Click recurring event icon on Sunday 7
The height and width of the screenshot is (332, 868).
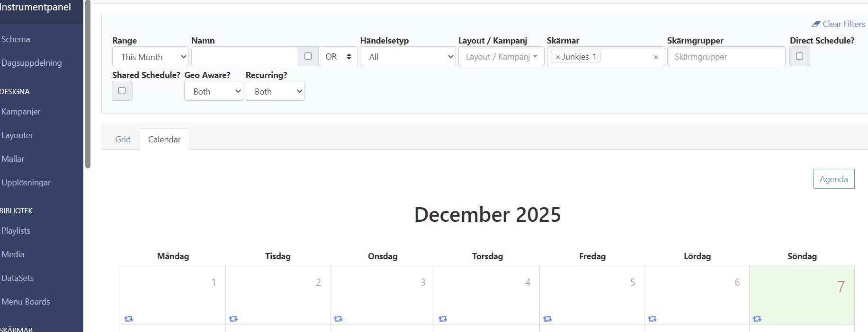tap(757, 319)
